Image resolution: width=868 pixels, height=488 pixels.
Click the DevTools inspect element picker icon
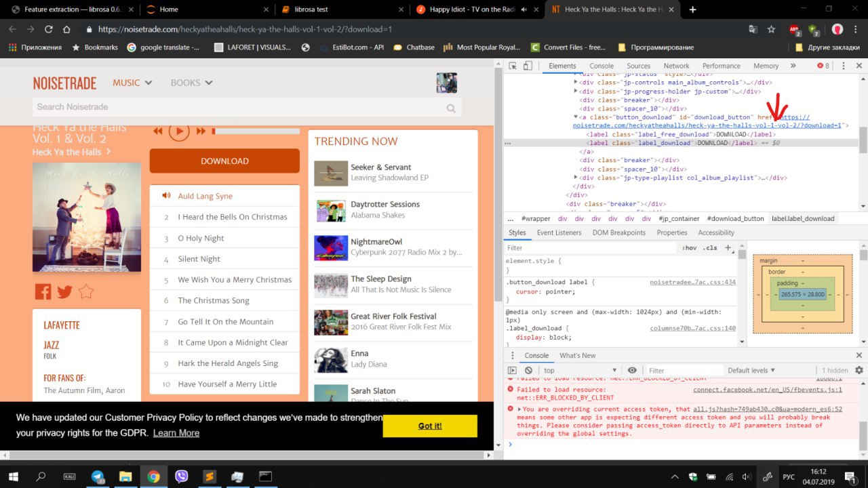[513, 66]
